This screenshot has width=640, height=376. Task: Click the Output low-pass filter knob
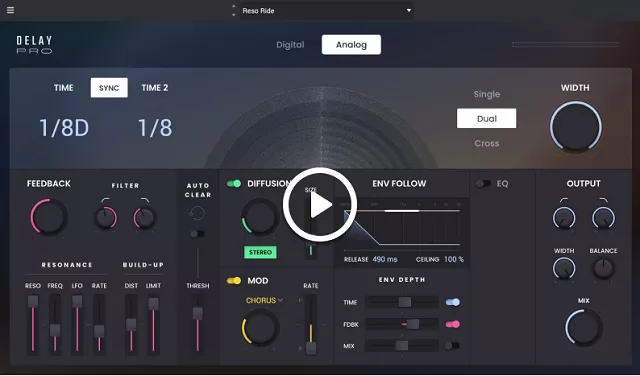coord(603,218)
